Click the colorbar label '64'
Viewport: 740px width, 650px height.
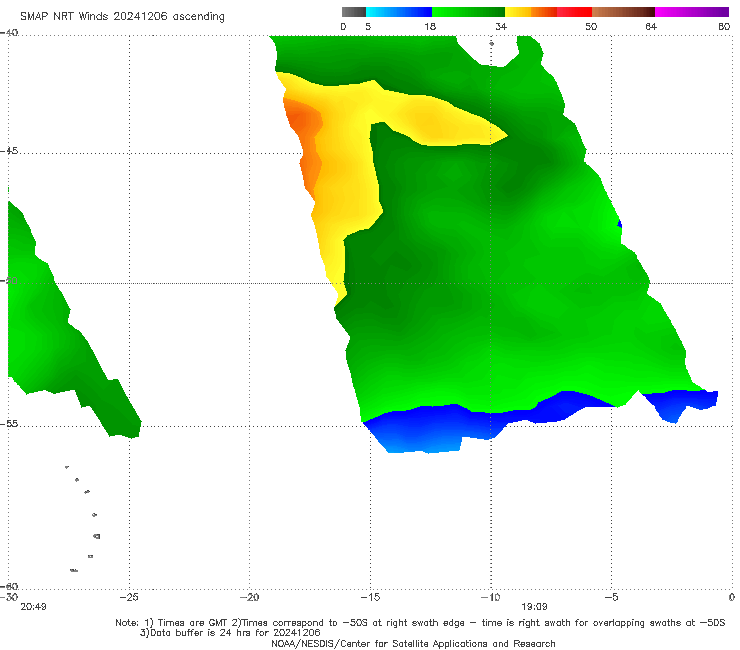[651, 26]
